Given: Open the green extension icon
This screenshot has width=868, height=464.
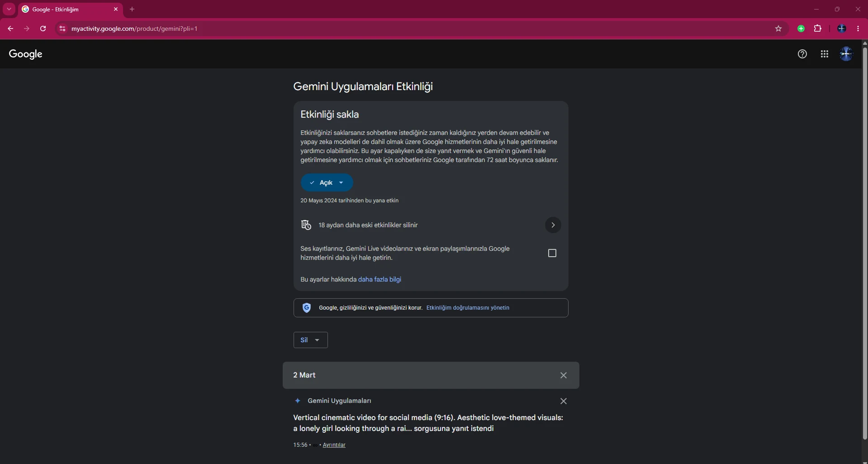Looking at the screenshot, I should coord(801,29).
